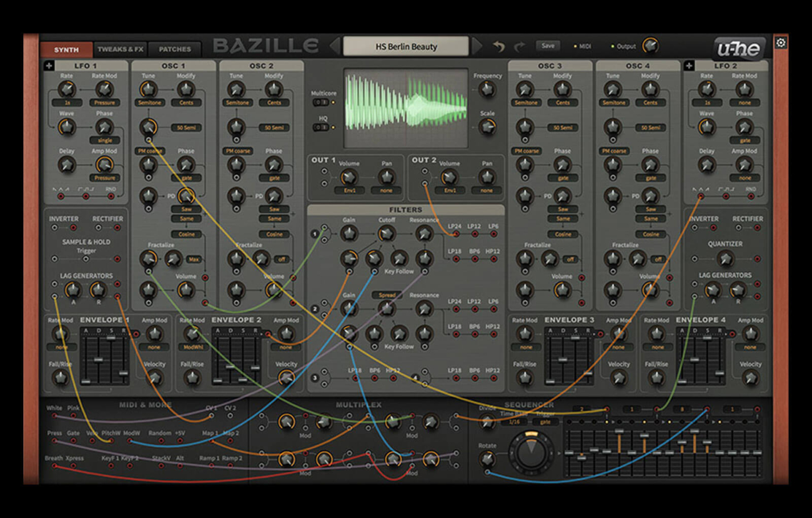Toggle the Multicore switch
The width and height of the screenshot is (812, 518).
tap(321, 102)
